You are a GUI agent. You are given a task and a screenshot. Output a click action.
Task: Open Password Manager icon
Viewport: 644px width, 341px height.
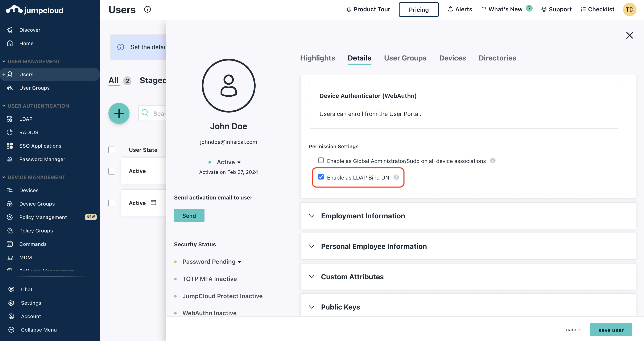point(10,159)
